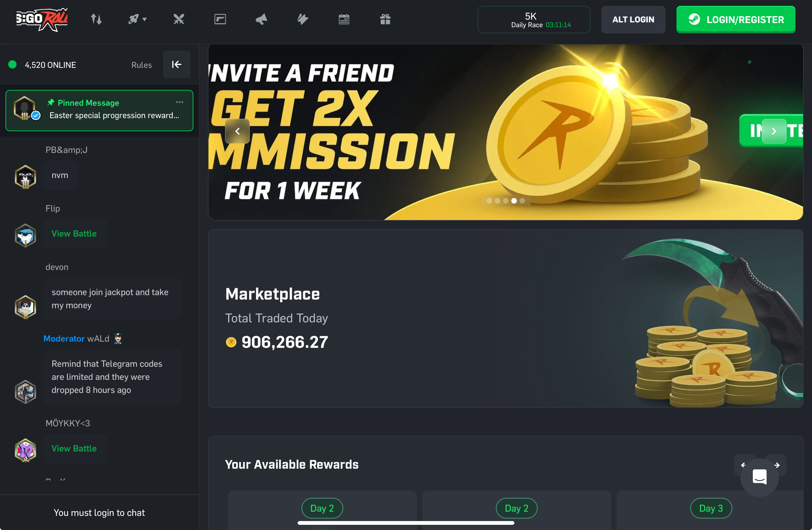Open the gift box rewards icon
Image resolution: width=812 pixels, height=530 pixels.
(385, 19)
